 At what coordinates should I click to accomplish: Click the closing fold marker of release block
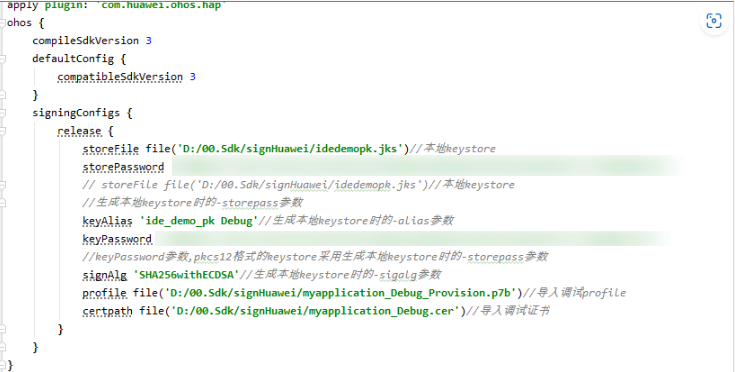[x=2, y=329]
